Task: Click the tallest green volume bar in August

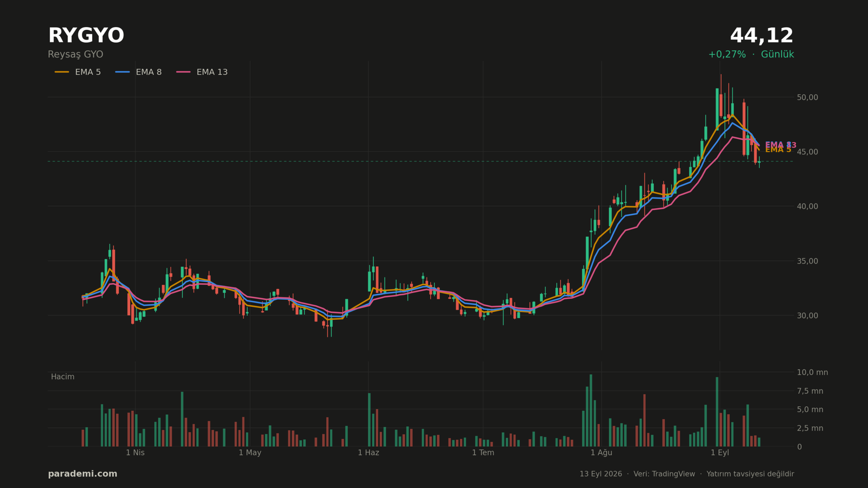Action: (x=591, y=410)
